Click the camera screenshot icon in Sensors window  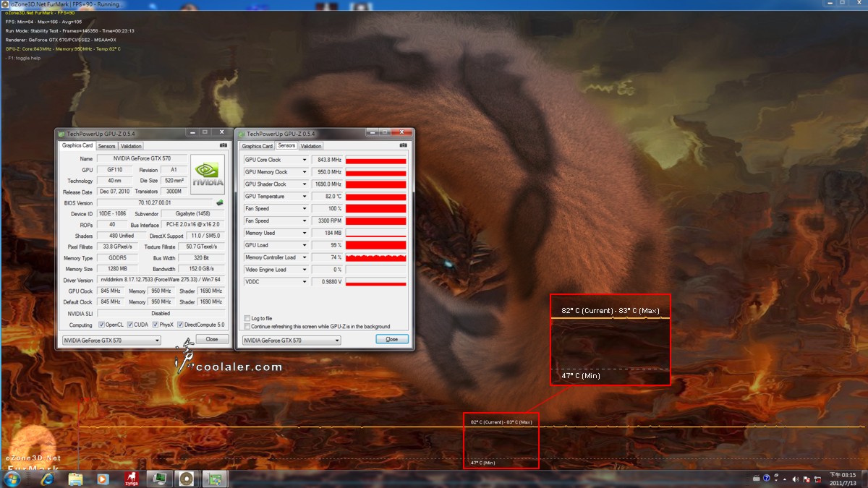click(x=404, y=145)
